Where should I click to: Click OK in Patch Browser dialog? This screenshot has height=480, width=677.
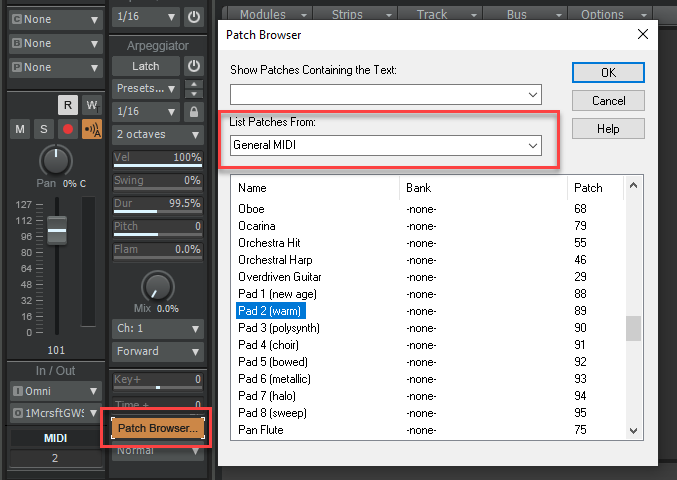608,73
